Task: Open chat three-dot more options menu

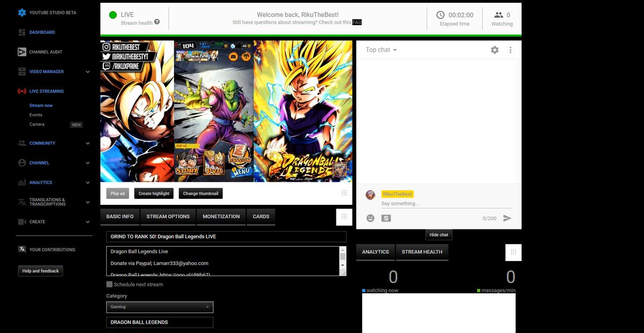Action: click(x=510, y=50)
